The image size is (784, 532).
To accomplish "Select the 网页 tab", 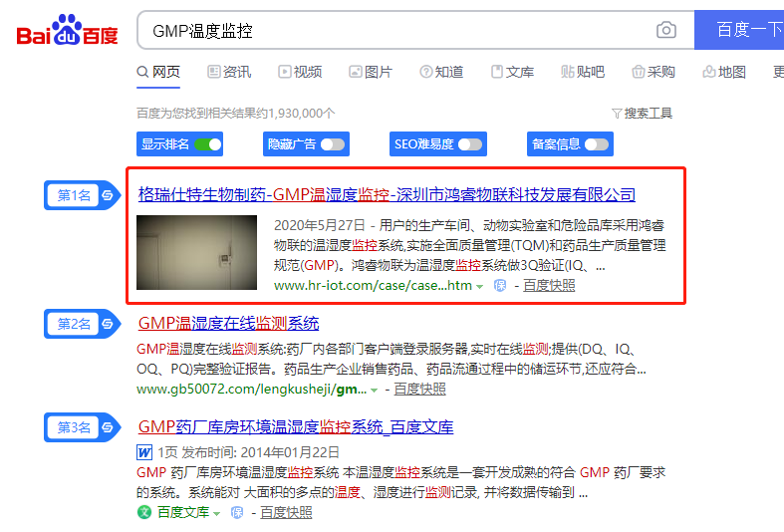I will pos(158,72).
